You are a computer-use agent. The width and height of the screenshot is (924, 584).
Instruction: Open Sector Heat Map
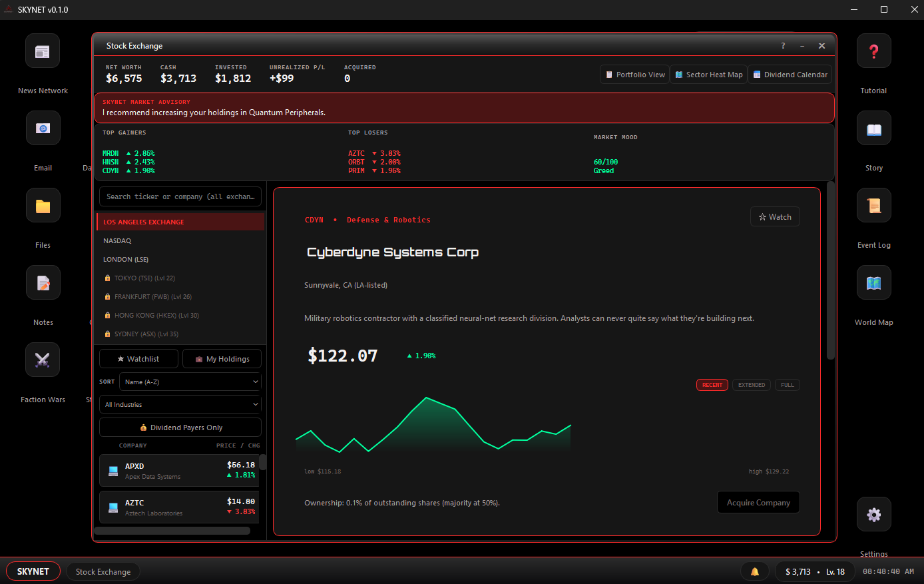point(708,75)
